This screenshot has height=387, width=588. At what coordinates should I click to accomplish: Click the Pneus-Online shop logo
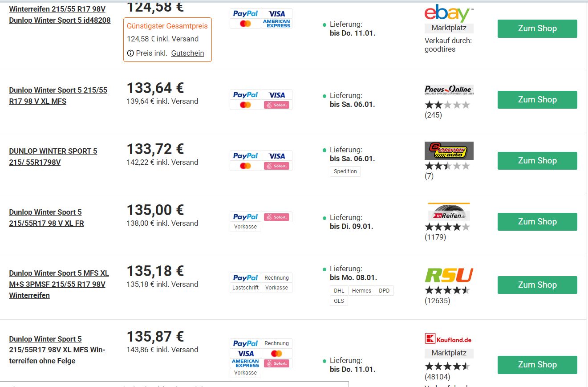[x=449, y=90]
